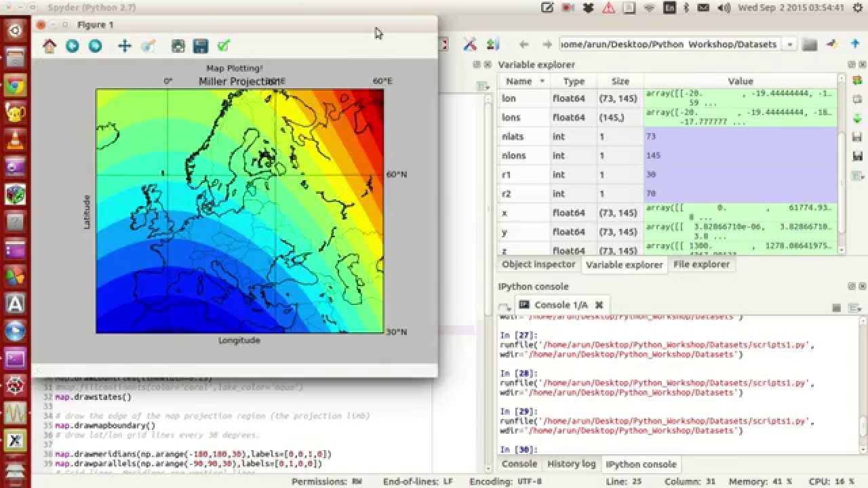Open the History log tab

[x=571, y=464]
